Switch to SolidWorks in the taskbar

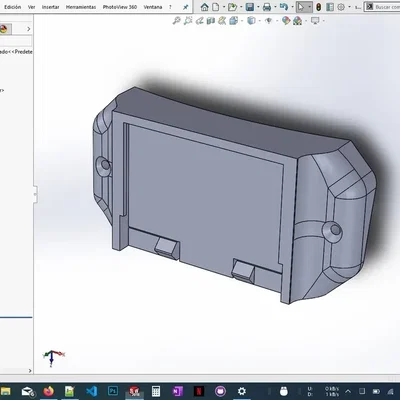[x=134, y=391]
